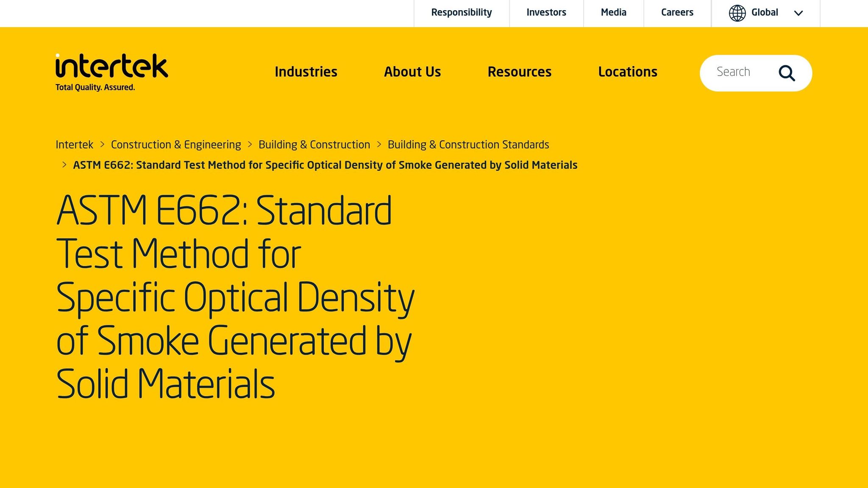Visit the Investors page

(x=546, y=13)
